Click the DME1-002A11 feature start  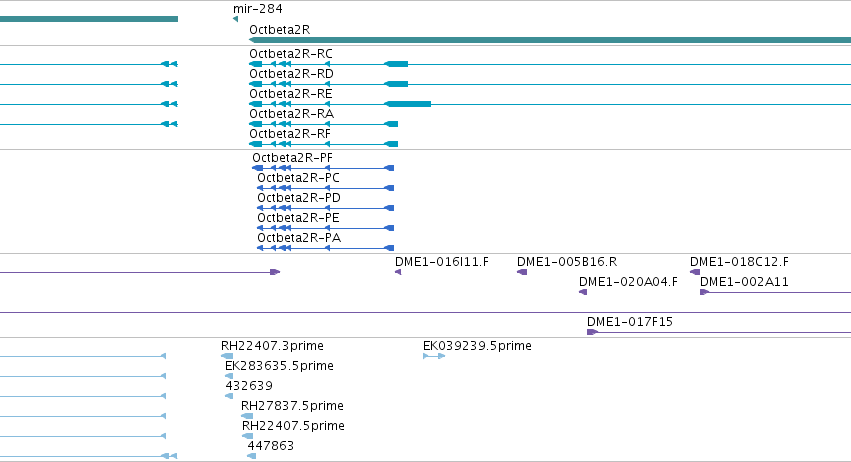pyautogui.click(x=704, y=292)
